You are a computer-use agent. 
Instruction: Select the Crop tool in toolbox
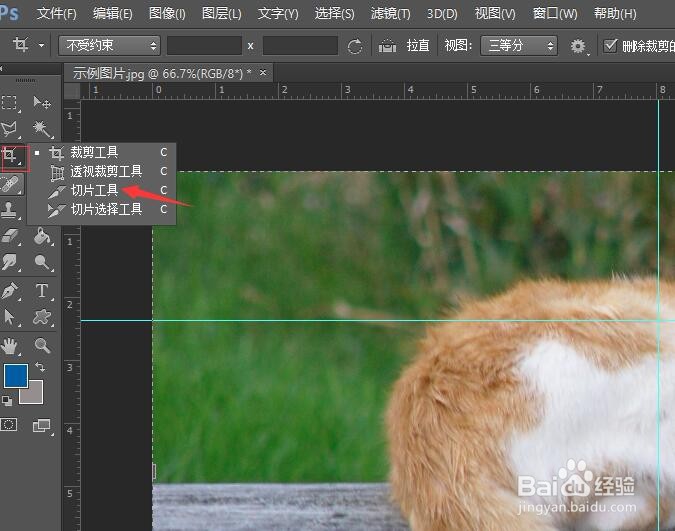(x=11, y=156)
